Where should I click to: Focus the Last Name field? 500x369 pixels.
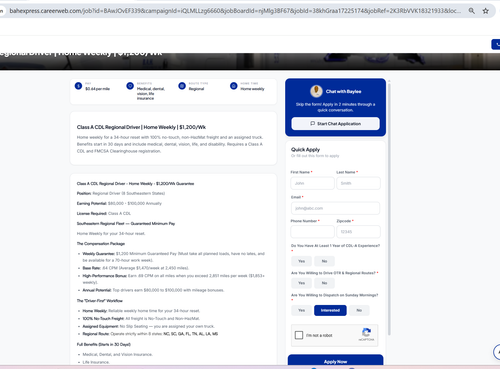(x=358, y=183)
